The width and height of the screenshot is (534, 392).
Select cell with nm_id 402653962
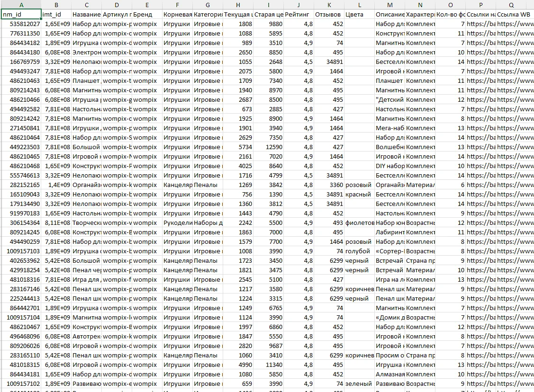[x=21, y=261]
